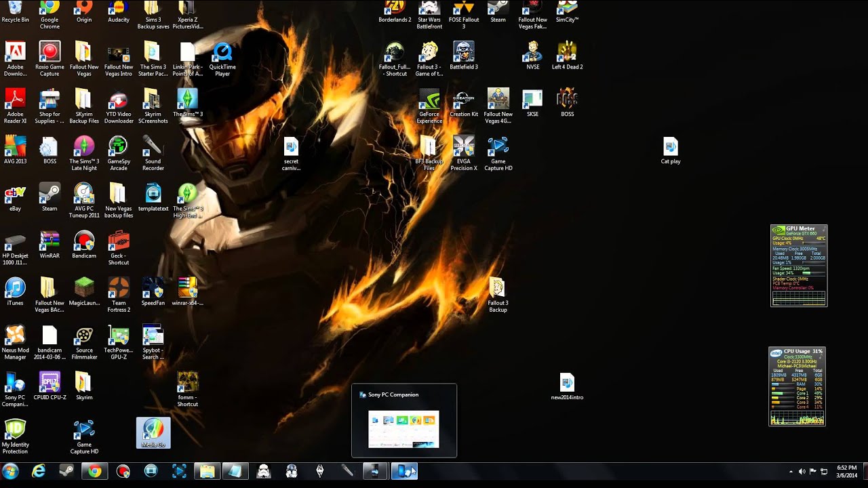Select the SimCity desktop icon
This screenshot has height=488, width=868.
pyautogui.click(x=567, y=12)
